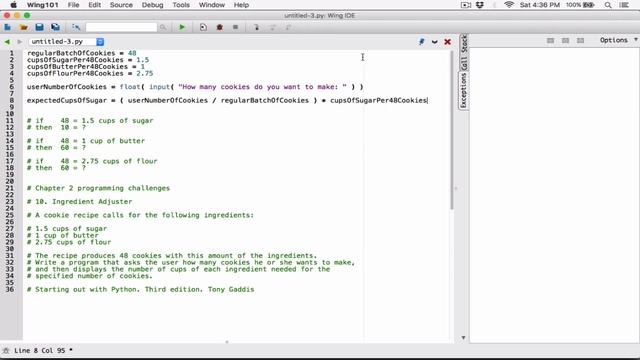Open Spotlight search in the menu bar
This screenshot has height=360, width=640.
coord(608,5)
